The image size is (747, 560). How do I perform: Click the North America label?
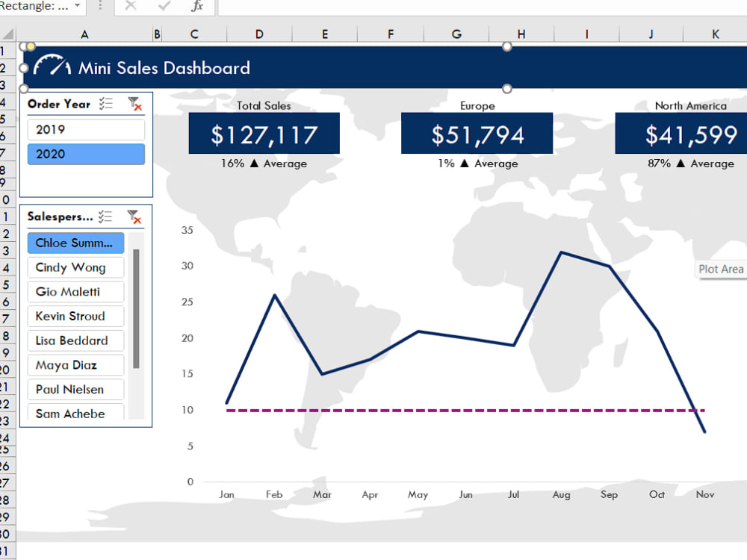[691, 106]
